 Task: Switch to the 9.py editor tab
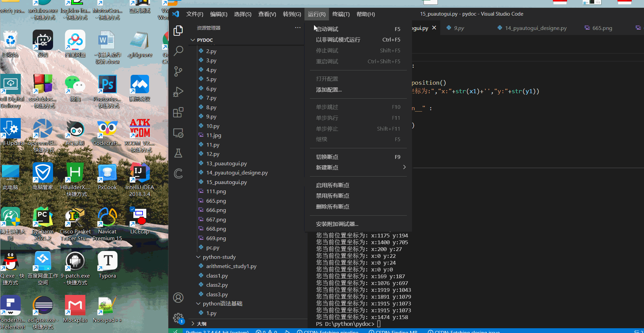[x=459, y=28]
